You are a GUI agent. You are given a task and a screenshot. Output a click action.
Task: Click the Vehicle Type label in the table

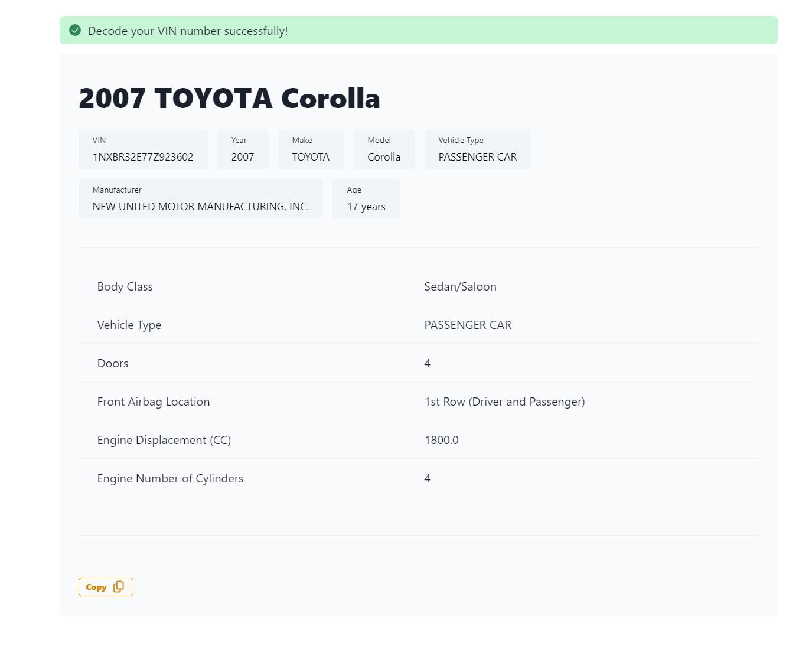129,325
